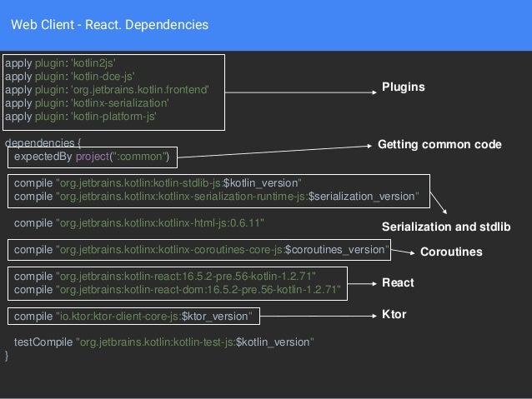
Task: Click the kotlin-react:16.5.2 compile line
Action: click(165, 277)
